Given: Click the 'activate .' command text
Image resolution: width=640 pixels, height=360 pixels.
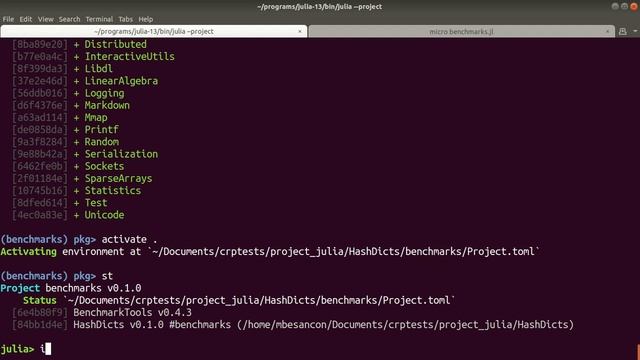Looking at the screenshot, I should click(129, 239).
